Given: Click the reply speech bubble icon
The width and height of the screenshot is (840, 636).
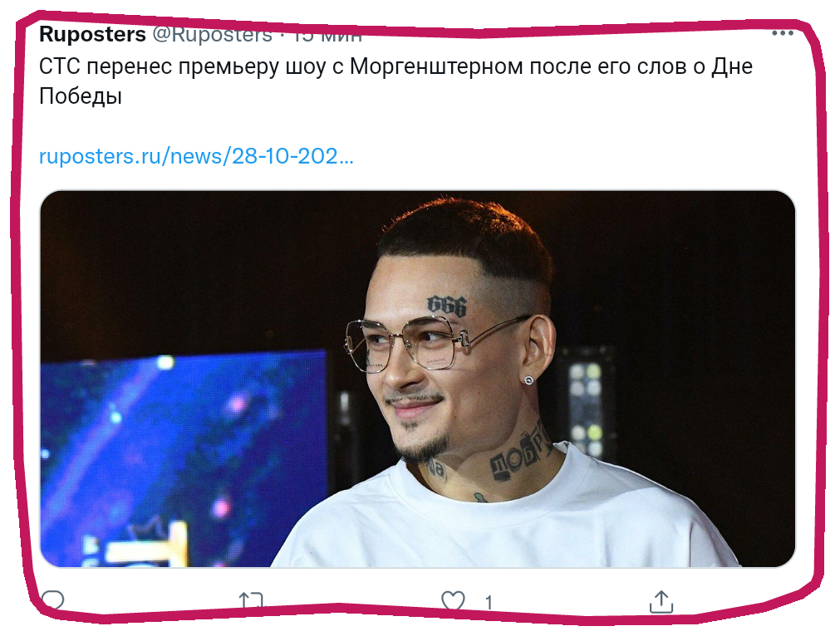Looking at the screenshot, I should 52,600.
